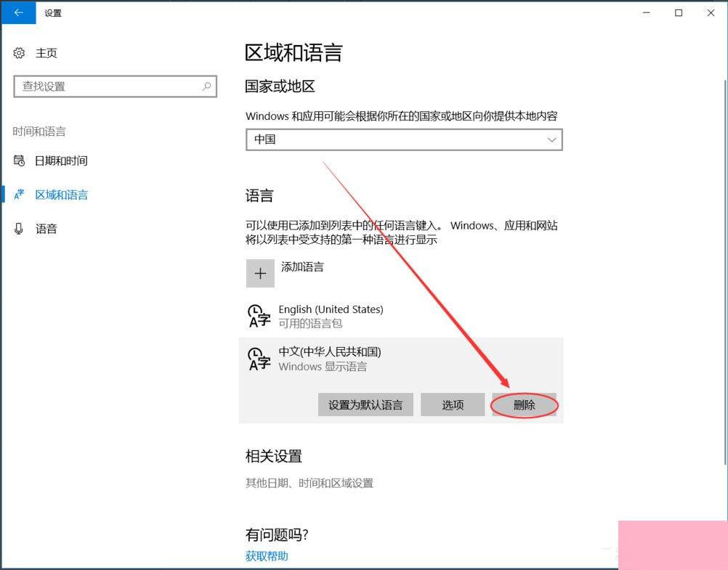Open 其他日期、时间和区域设置 link
Image resolution: width=728 pixels, height=570 pixels.
click(310, 483)
